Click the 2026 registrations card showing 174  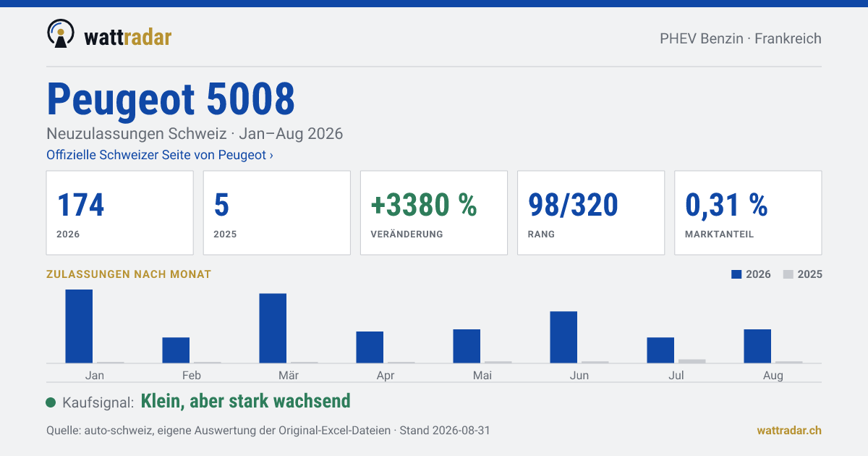120,213
